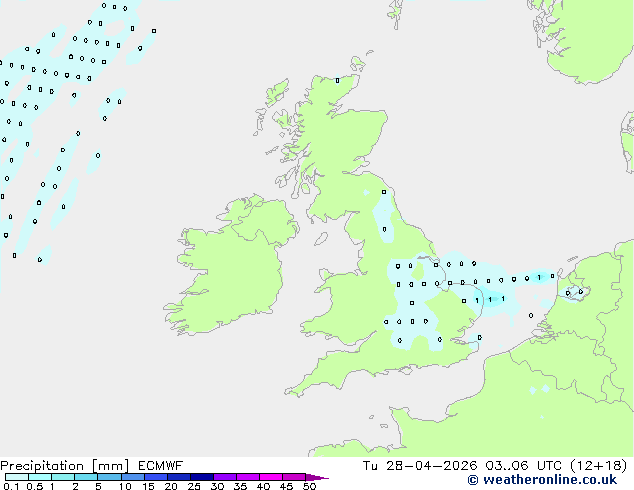Select the 20–25 mm dark blue legend swatch

(179, 477)
